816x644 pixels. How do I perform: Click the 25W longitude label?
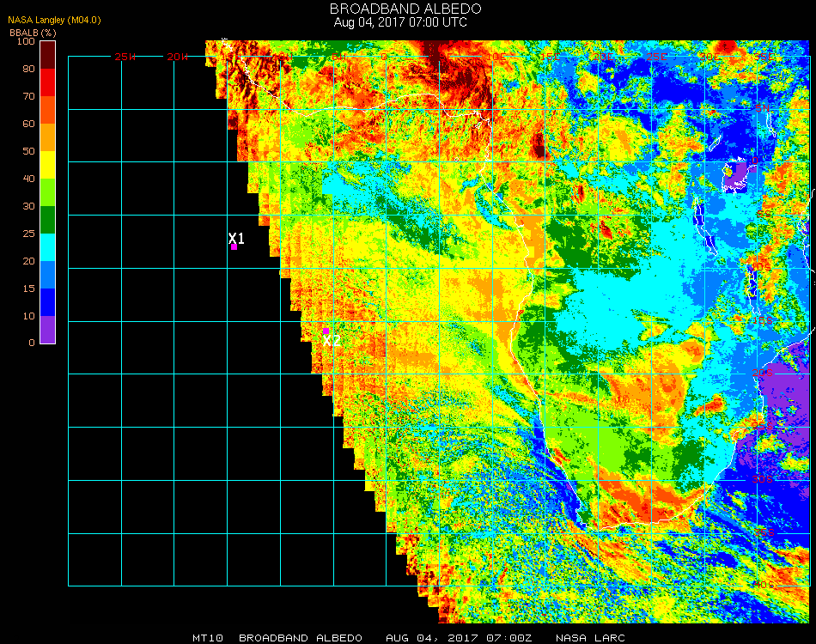click(125, 57)
